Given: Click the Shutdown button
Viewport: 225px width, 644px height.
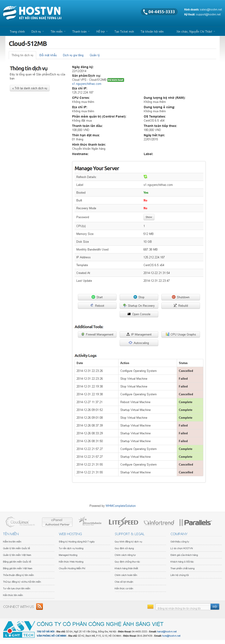Looking at the screenshot, I should click(x=180, y=297).
